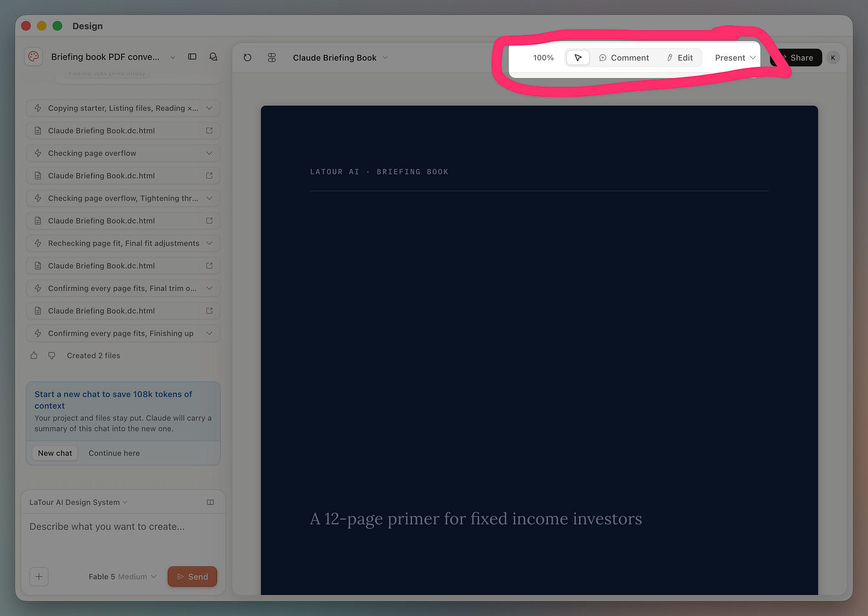Screen dimensions: 868x616
Task: Click the reload icon in the preview toolbar
Action: coord(247,58)
